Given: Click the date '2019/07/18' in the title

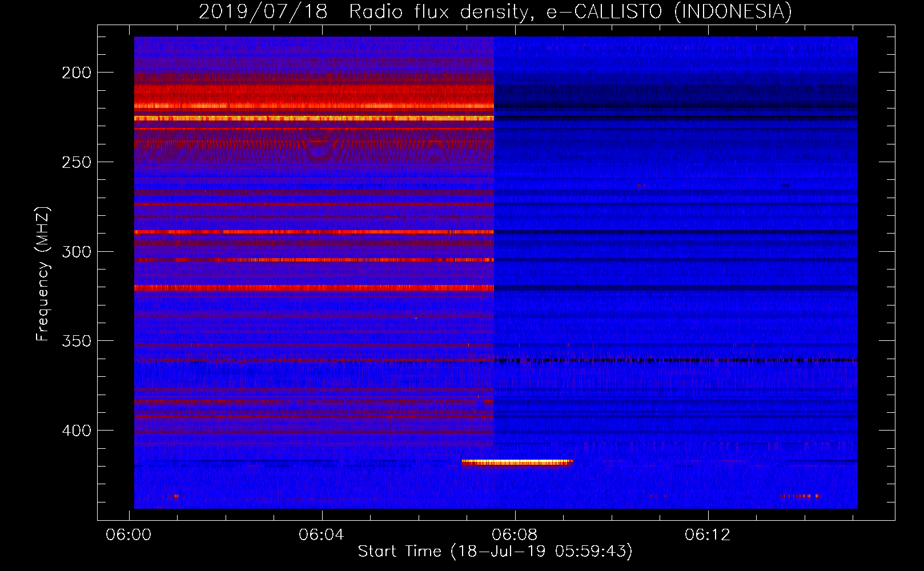Looking at the screenshot, I should (x=263, y=11).
